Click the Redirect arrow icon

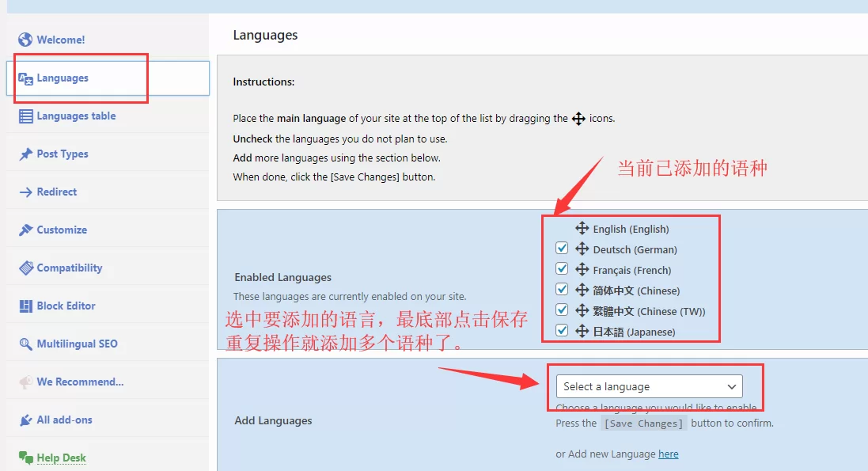tap(25, 192)
